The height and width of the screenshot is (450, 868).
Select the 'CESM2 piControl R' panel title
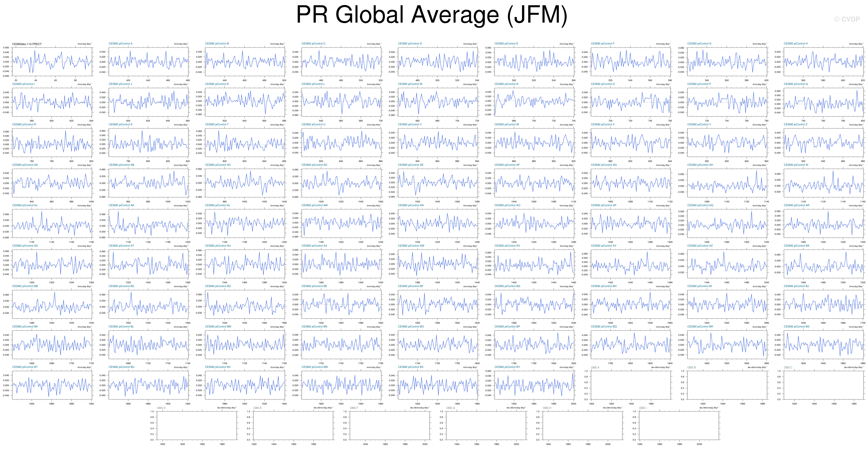click(x=24, y=125)
